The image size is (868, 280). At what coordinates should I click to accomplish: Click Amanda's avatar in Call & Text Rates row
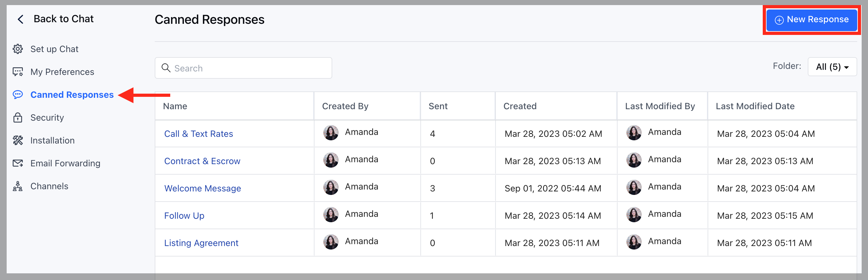click(x=331, y=133)
